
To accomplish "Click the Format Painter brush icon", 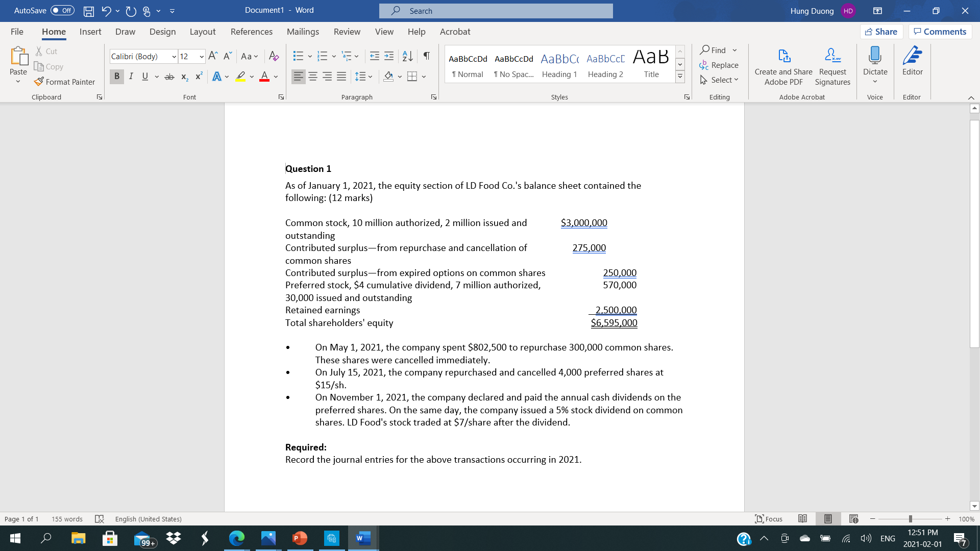I will pos(39,82).
